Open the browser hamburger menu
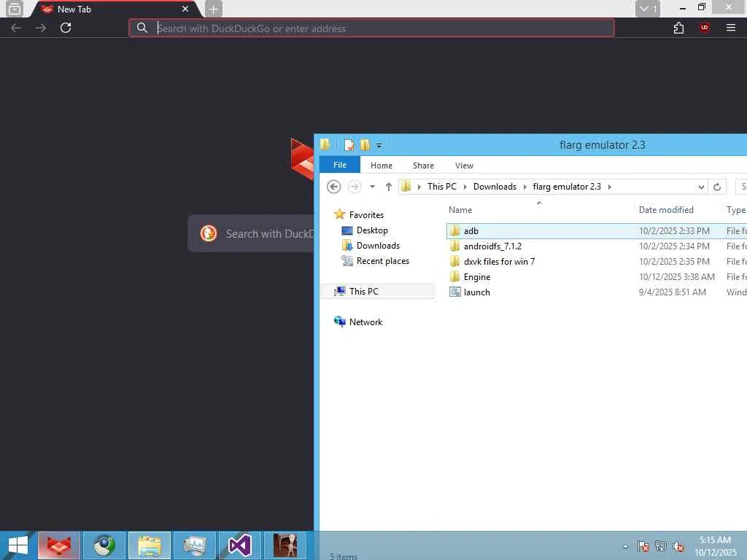 tap(731, 28)
